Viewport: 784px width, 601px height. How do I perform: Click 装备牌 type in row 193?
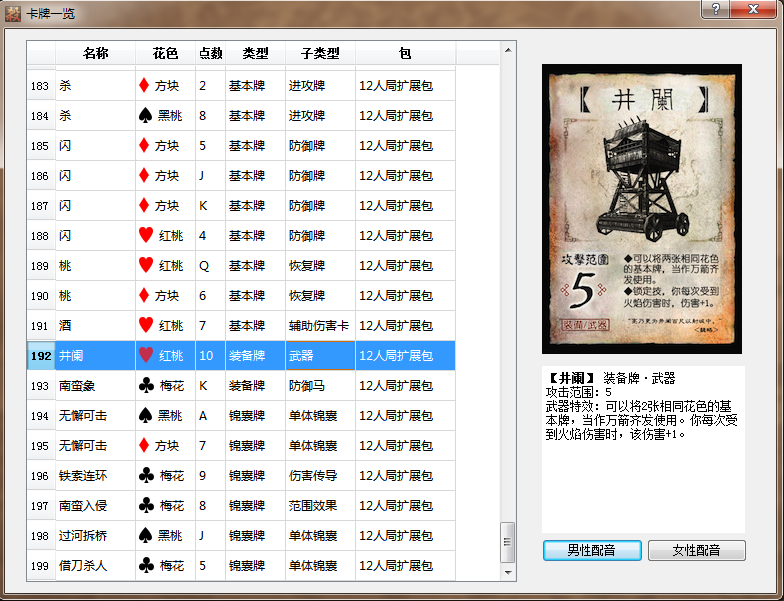pyautogui.click(x=247, y=386)
